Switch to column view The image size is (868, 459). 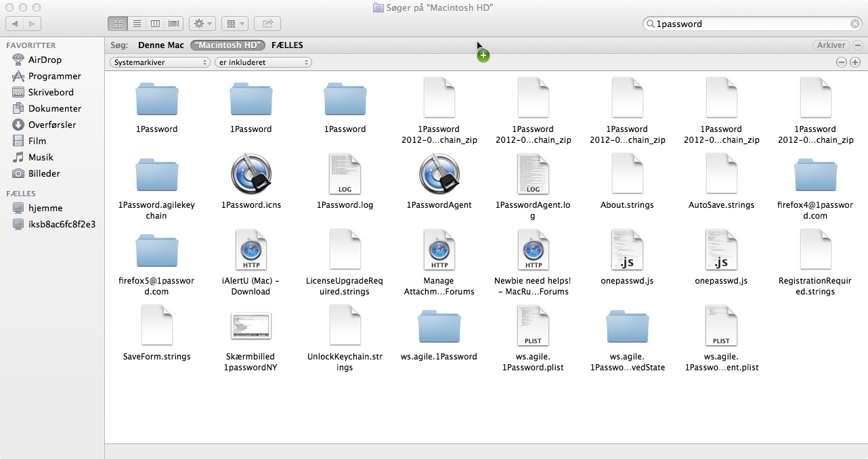[155, 24]
